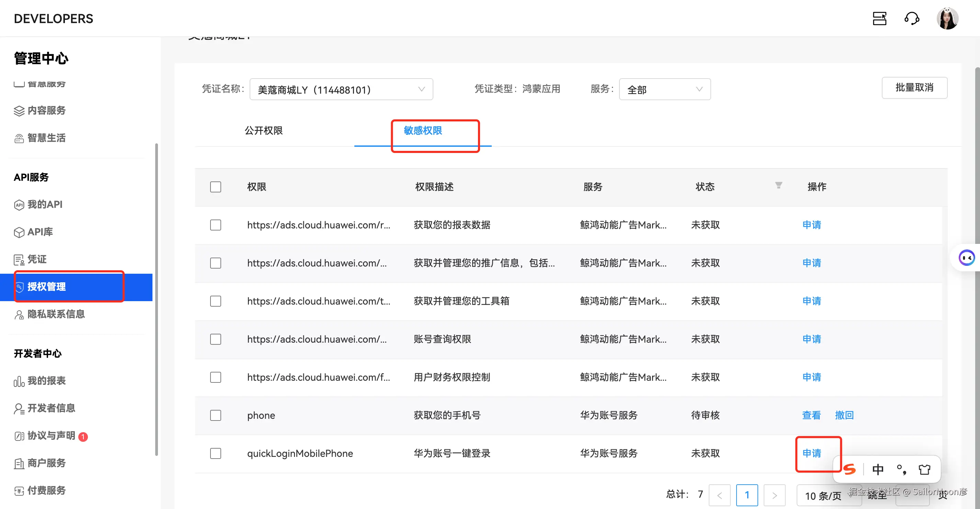Select the quickLoginMobilePhone row checkbox
The height and width of the screenshot is (509, 980).
[x=215, y=453]
